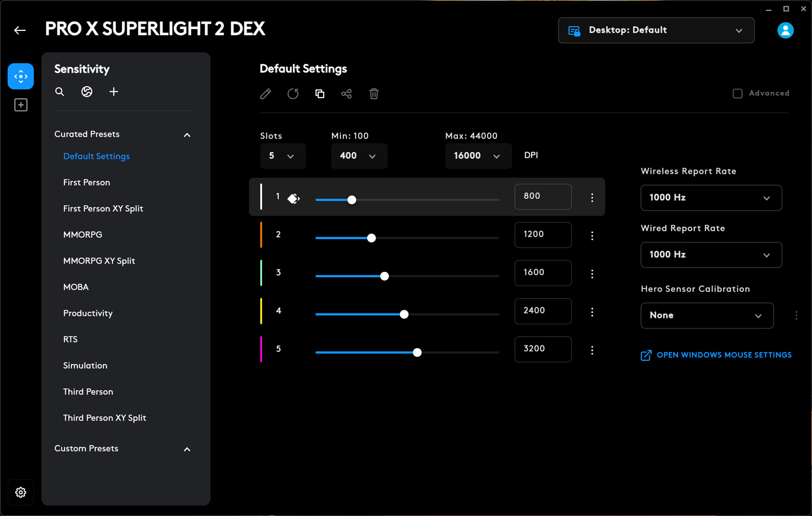Reset Default Settings with the circular arrow

click(293, 94)
